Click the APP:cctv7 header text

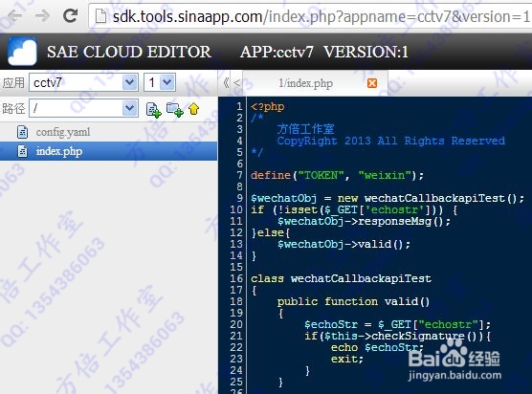pyautogui.click(x=277, y=52)
